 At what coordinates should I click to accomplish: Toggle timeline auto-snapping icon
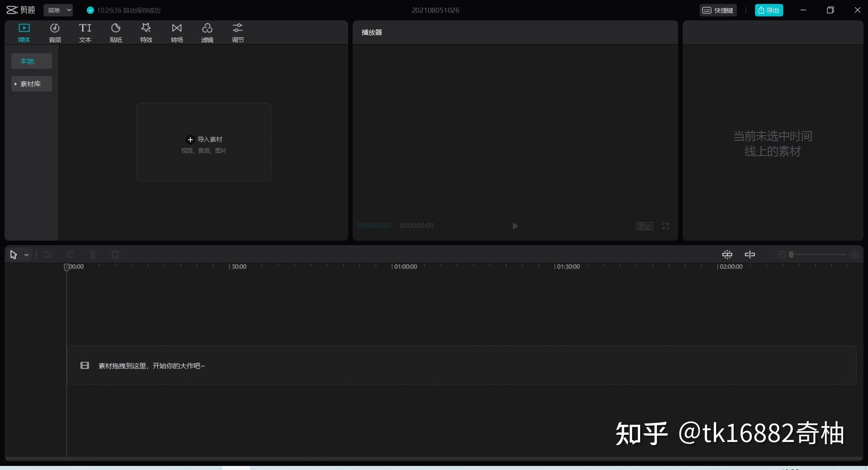point(727,255)
